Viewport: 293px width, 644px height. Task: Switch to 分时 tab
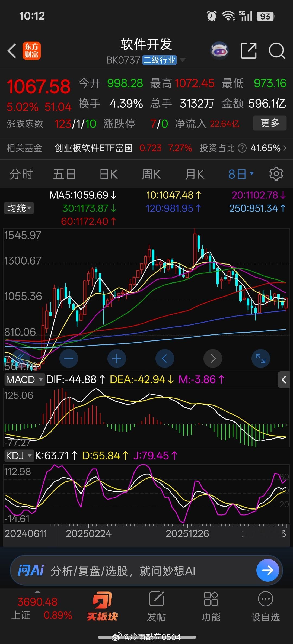click(x=21, y=174)
